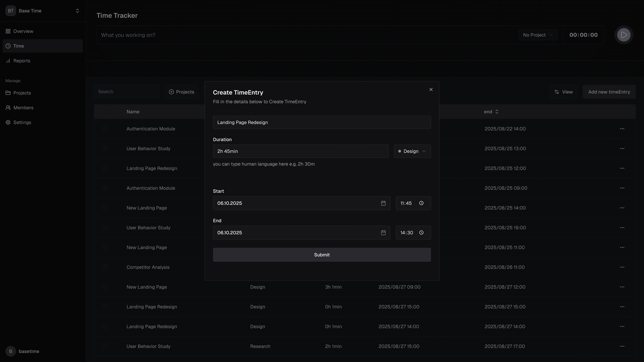Click the Settings gear icon in sidebar
Image resolution: width=644 pixels, height=362 pixels.
tap(8, 122)
